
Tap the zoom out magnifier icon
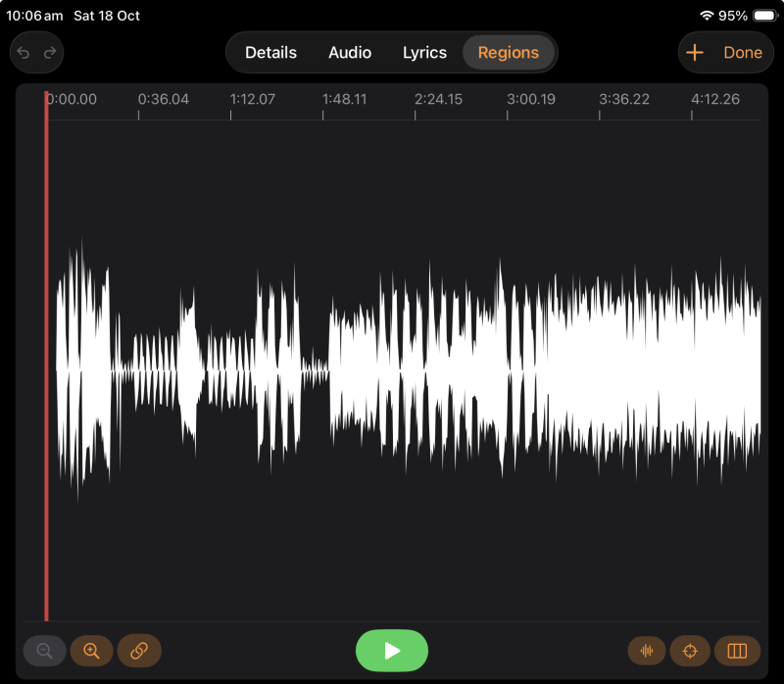(44, 651)
